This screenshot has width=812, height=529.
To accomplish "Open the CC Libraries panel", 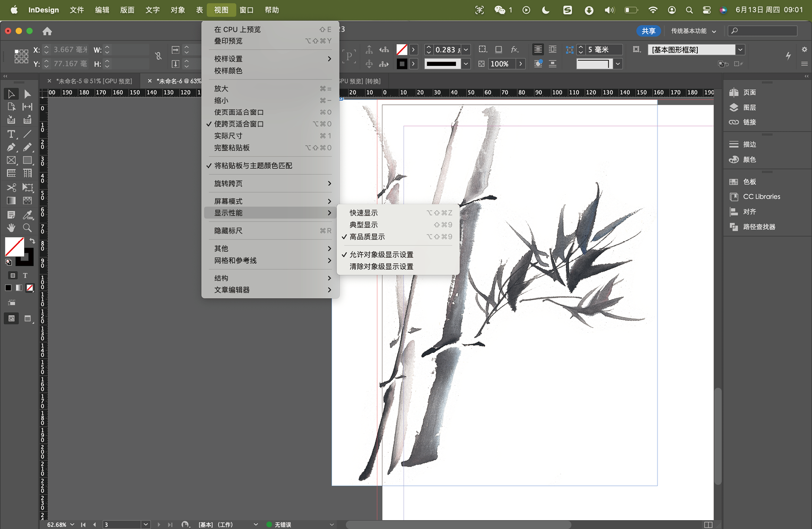I will (761, 196).
